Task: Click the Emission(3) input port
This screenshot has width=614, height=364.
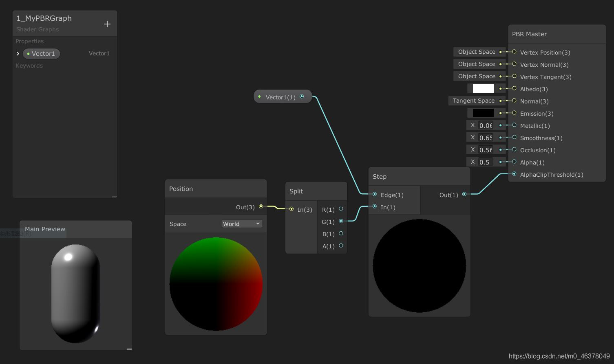Action: [x=514, y=113]
